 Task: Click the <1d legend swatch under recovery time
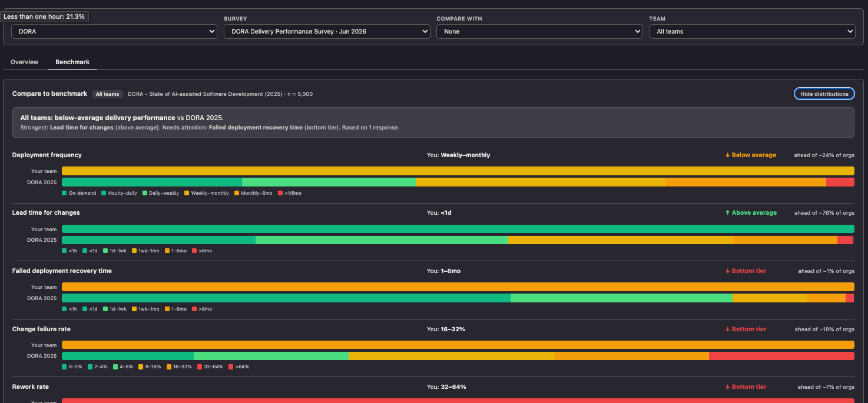85,309
